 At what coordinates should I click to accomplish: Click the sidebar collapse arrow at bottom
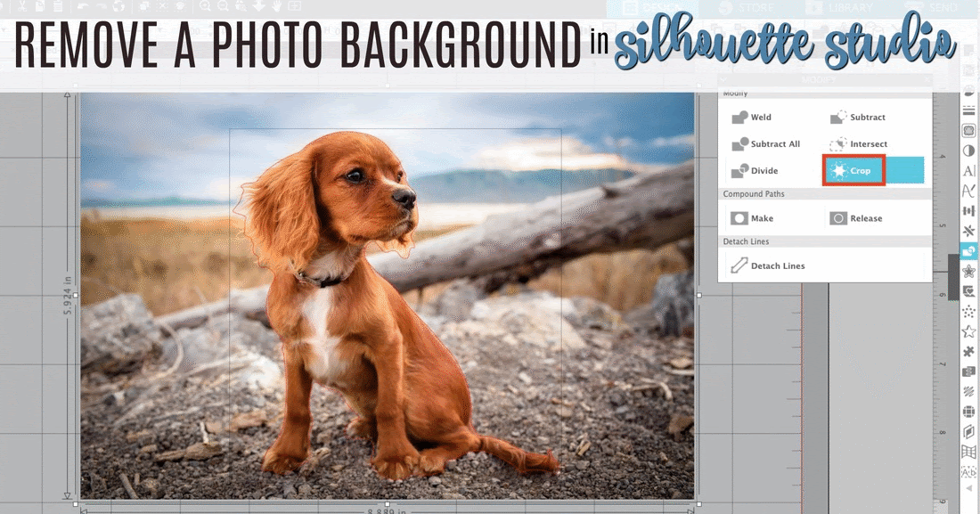pyautogui.click(x=970, y=488)
